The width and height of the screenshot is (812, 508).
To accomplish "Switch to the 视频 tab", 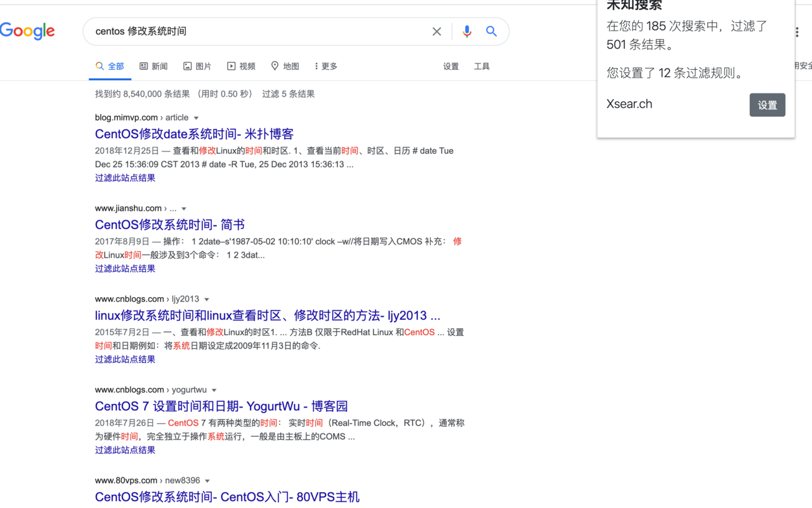I will tap(241, 66).
